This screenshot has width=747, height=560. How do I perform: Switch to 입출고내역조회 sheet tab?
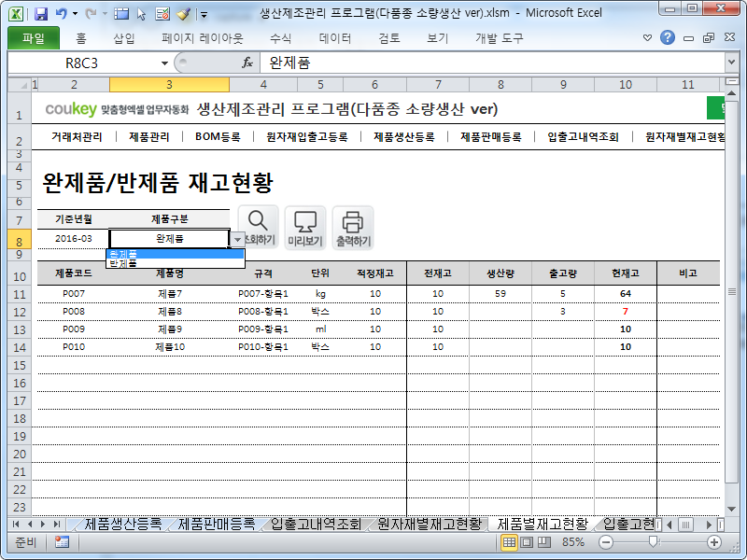tap(316, 525)
